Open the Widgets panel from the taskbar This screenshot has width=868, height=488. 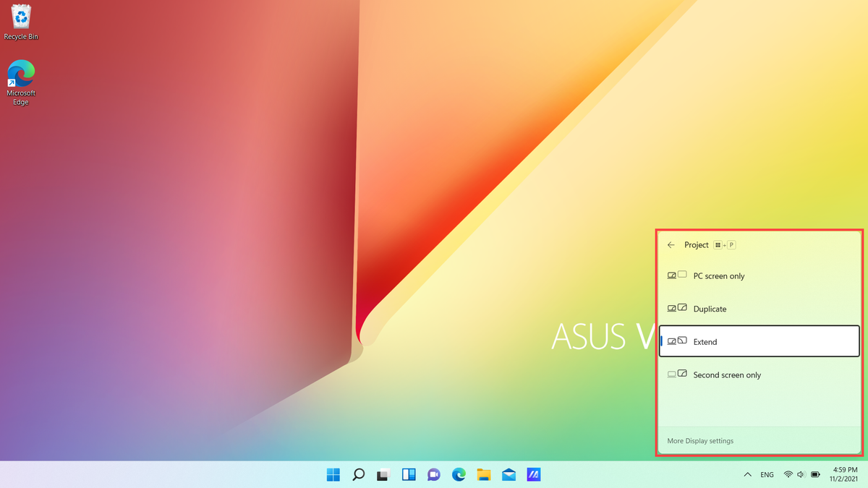coord(409,475)
